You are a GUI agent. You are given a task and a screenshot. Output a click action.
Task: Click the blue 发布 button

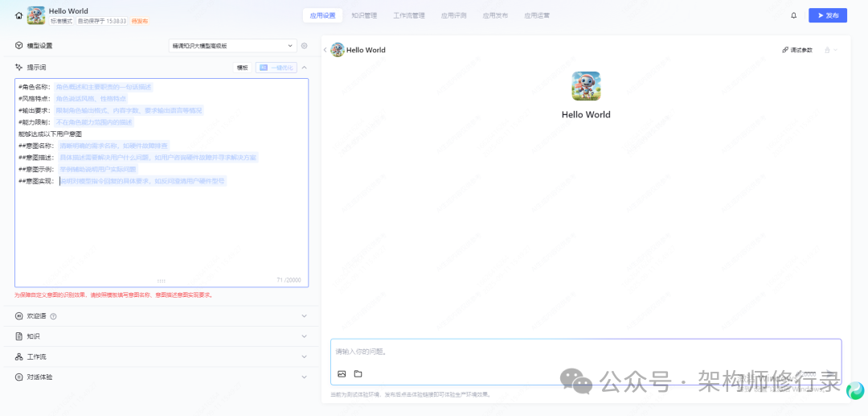828,15
